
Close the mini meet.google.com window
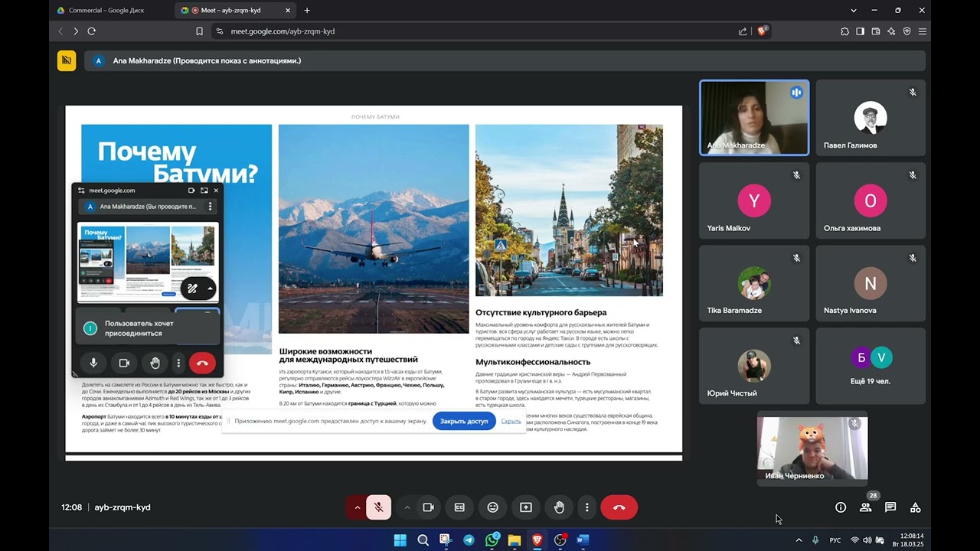(216, 191)
